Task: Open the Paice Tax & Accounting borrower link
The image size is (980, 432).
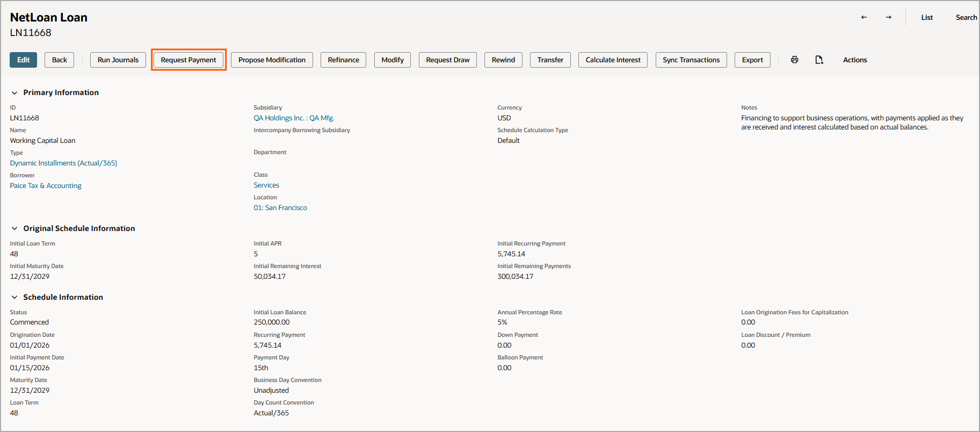Action: click(x=46, y=186)
